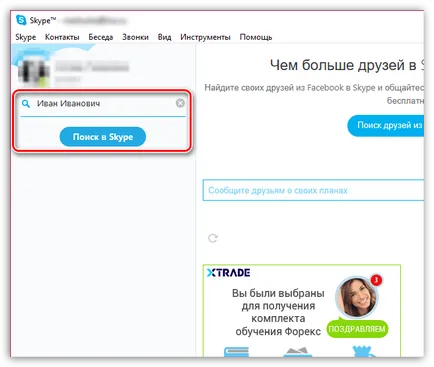Click the Чем больше друзей heading
Image resolution: width=434 pixels, height=367 pixels.
[x=347, y=65]
